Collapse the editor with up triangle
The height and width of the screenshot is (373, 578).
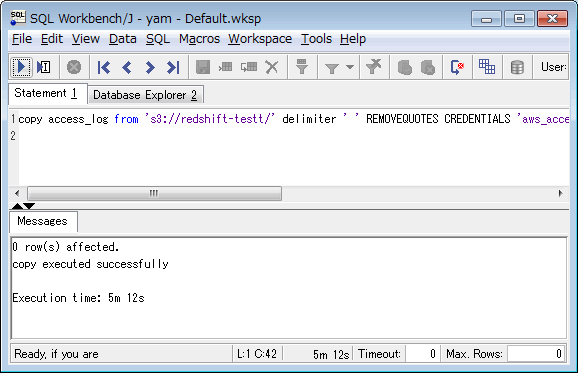click(x=17, y=206)
